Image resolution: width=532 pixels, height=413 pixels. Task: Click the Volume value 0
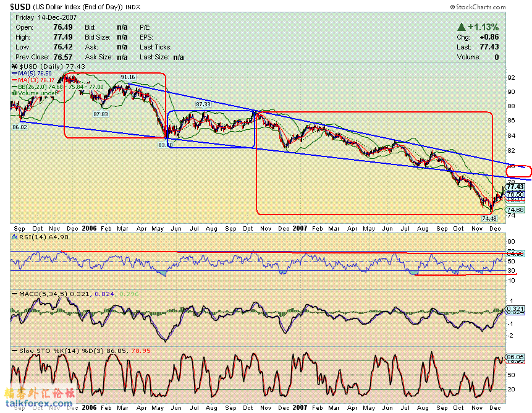point(497,57)
